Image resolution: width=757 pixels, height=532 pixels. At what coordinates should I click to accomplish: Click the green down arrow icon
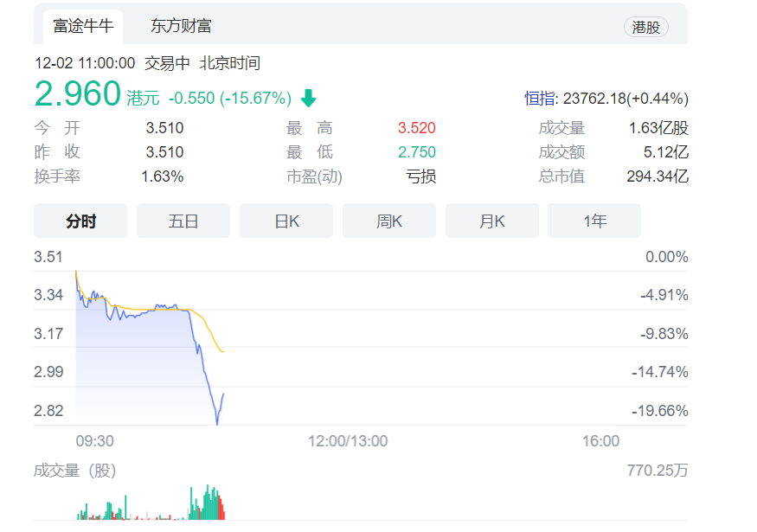point(308,98)
